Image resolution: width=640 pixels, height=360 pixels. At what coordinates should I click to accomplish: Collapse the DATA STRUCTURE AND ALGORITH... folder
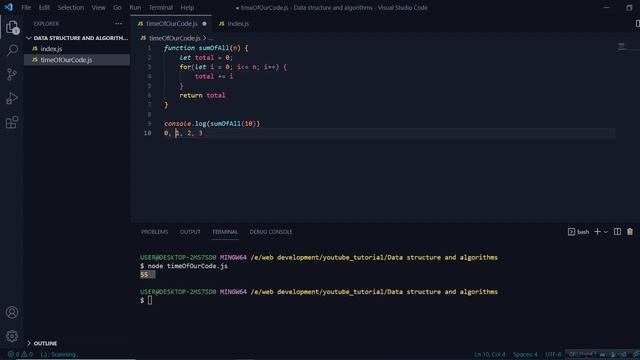click(x=78, y=38)
